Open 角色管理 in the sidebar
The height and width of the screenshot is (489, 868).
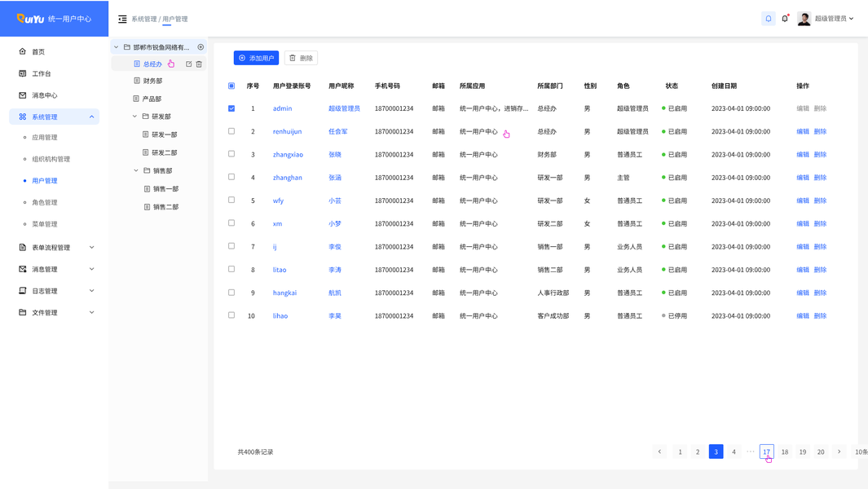tap(45, 202)
